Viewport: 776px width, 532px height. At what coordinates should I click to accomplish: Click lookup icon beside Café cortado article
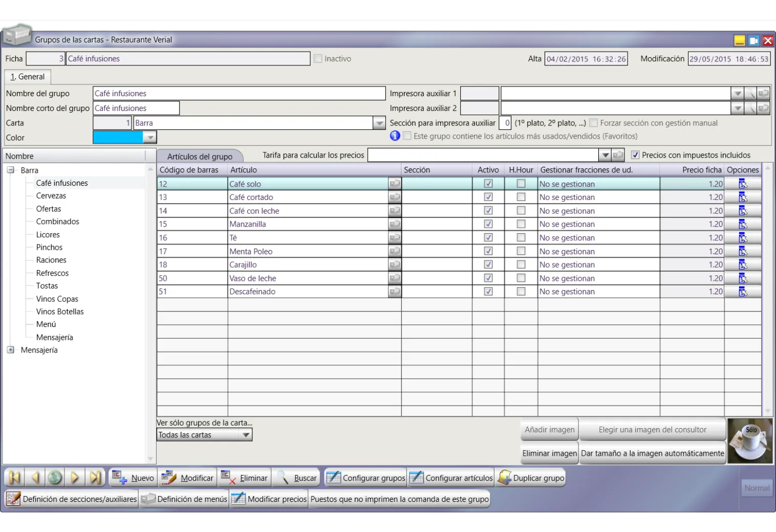point(395,197)
